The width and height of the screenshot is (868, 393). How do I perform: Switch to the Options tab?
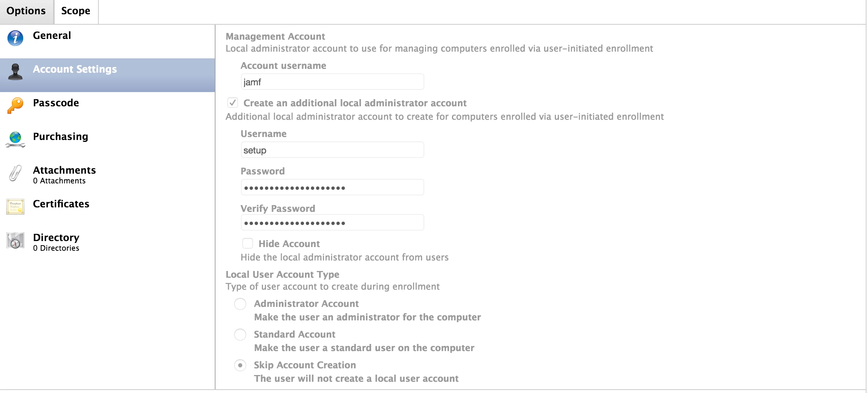click(26, 11)
